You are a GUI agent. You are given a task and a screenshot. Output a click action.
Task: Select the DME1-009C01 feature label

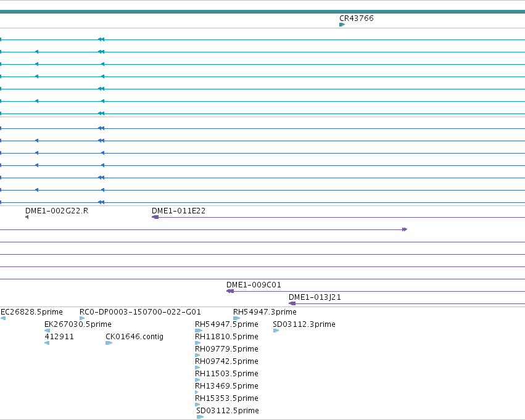click(x=254, y=285)
